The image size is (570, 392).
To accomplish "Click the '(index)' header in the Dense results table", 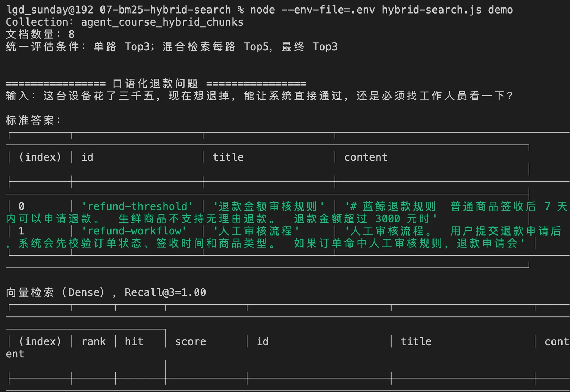I will click(x=40, y=342).
